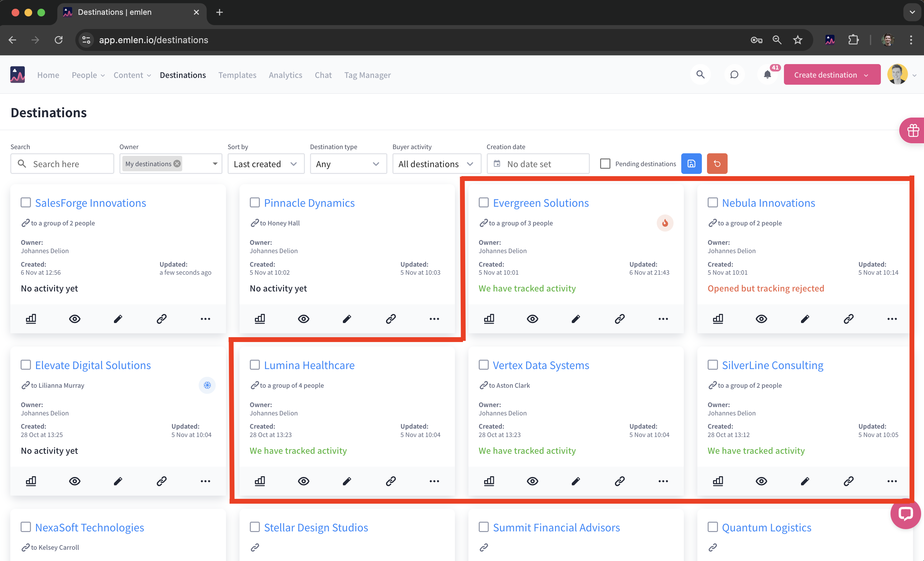This screenshot has height=561, width=924.
Task: Click the blue save filter icon
Action: [691, 164]
